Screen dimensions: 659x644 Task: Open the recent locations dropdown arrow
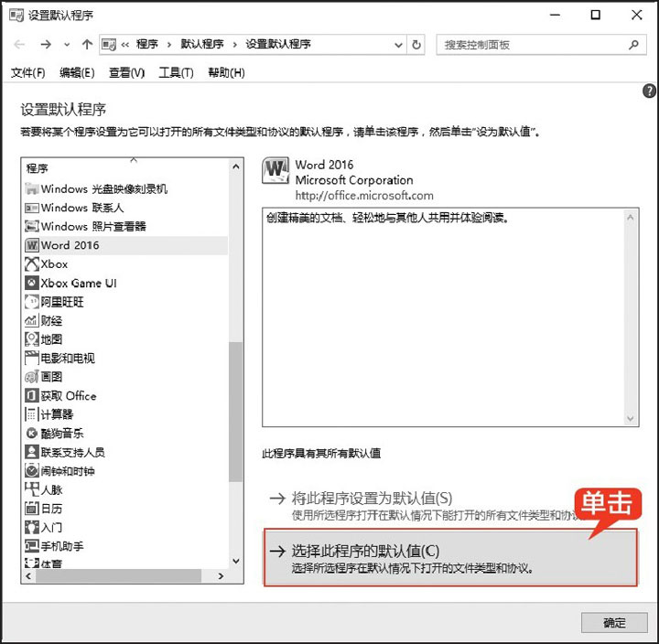tap(67, 45)
